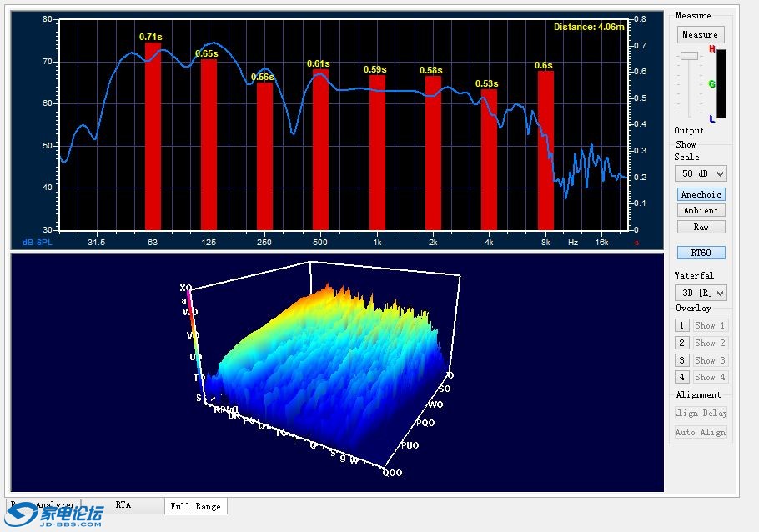Enable the Anechoic display mode
The width and height of the screenshot is (759, 532).
click(x=701, y=194)
